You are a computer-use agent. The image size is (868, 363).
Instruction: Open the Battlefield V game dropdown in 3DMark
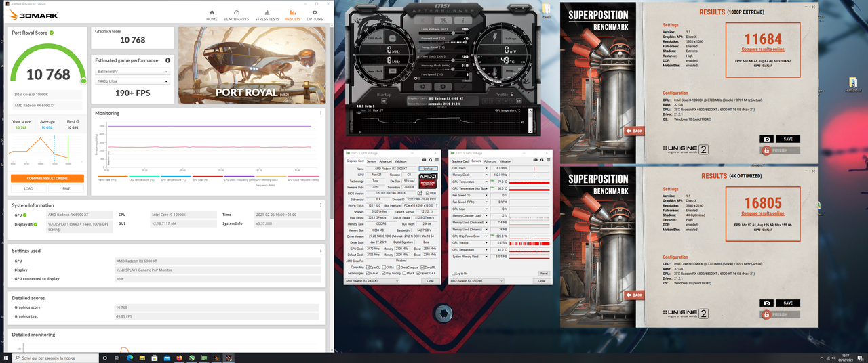tap(132, 71)
